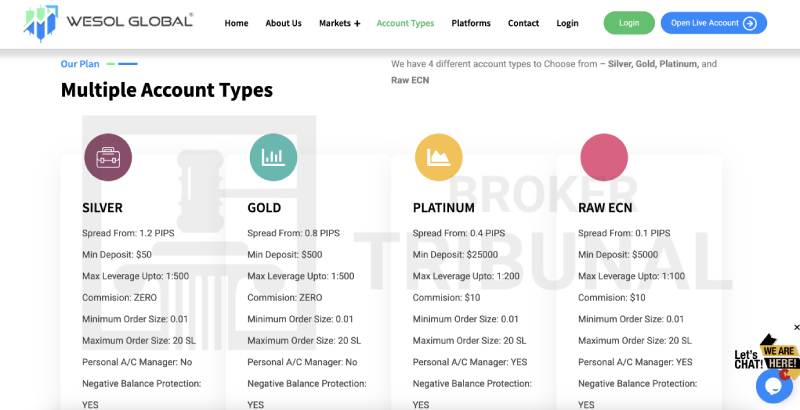Click the Gold bar chart icon
Viewport: 800px width, 410px height.
click(x=273, y=157)
